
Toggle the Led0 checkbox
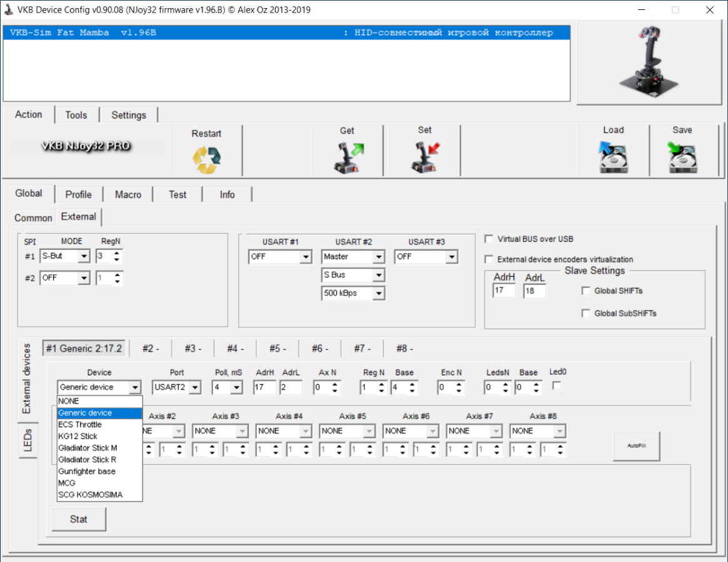(x=557, y=386)
